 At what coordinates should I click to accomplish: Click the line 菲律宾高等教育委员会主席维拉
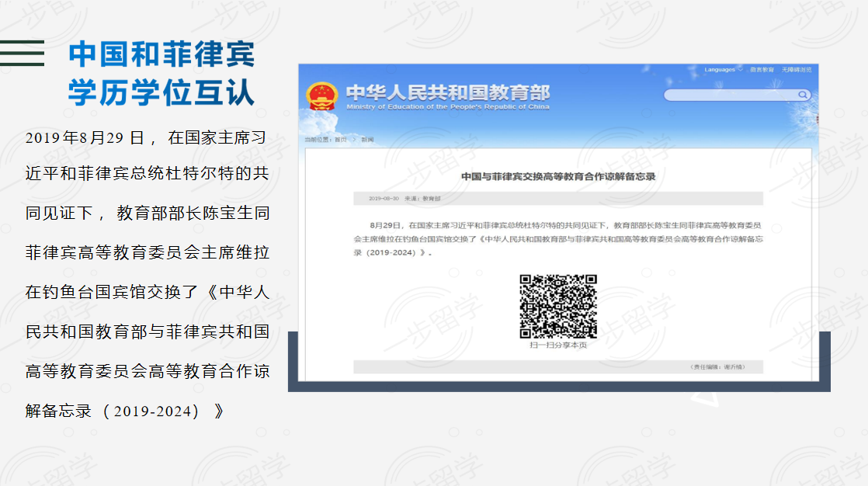pyautogui.click(x=148, y=252)
